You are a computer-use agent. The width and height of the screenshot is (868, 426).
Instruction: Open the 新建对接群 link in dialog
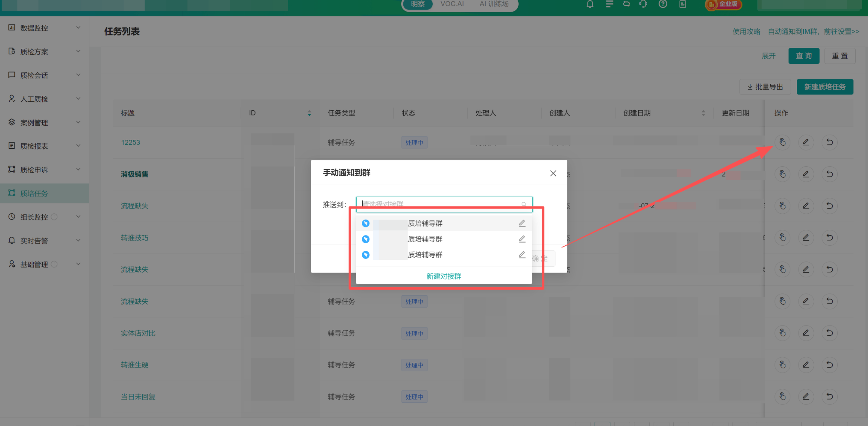pos(443,276)
